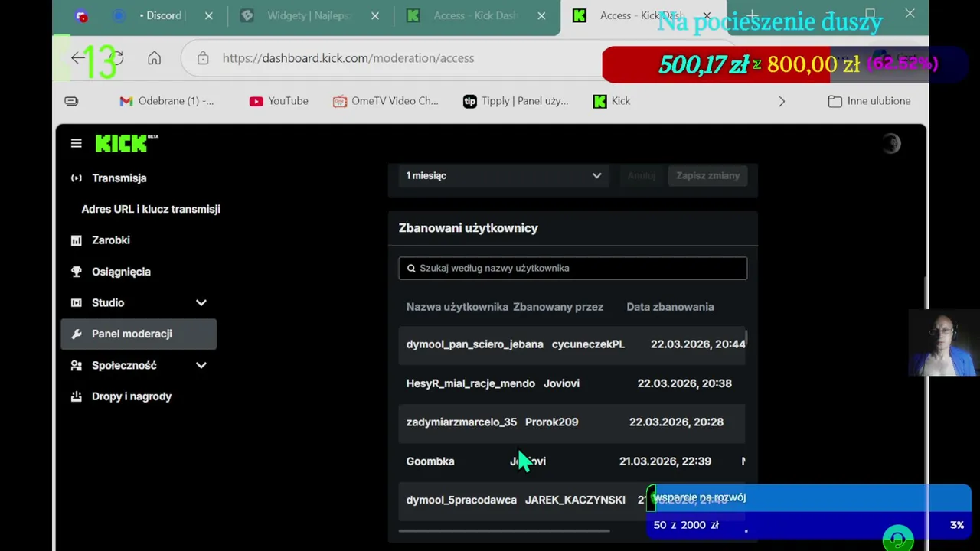The height and width of the screenshot is (551, 980).
Task: Open the Kick sidebar hamburger menu
Action: [76, 143]
